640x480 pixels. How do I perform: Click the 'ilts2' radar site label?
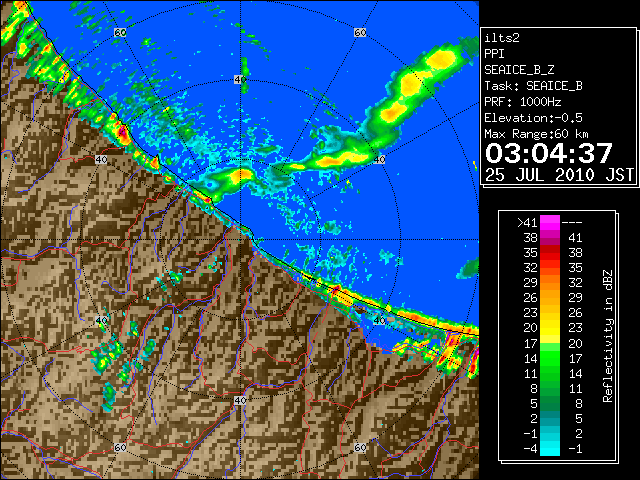[x=502, y=38]
